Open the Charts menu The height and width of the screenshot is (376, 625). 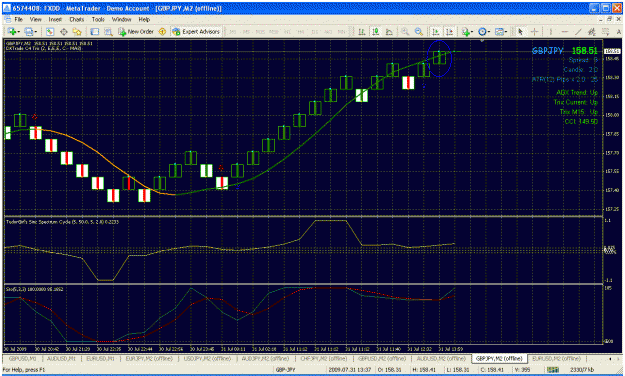[x=77, y=19]
